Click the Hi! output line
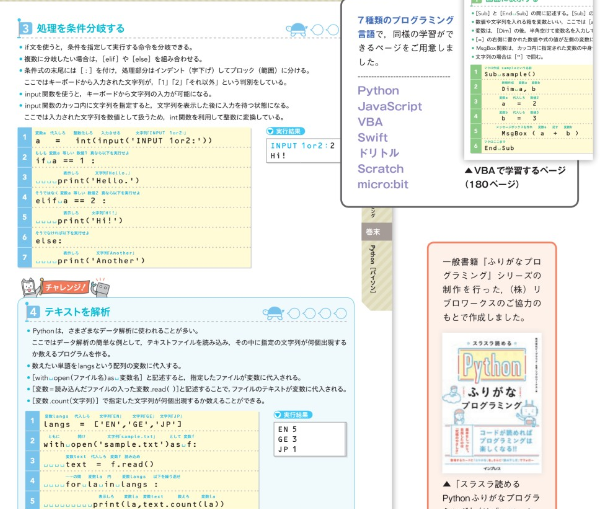 278,156
